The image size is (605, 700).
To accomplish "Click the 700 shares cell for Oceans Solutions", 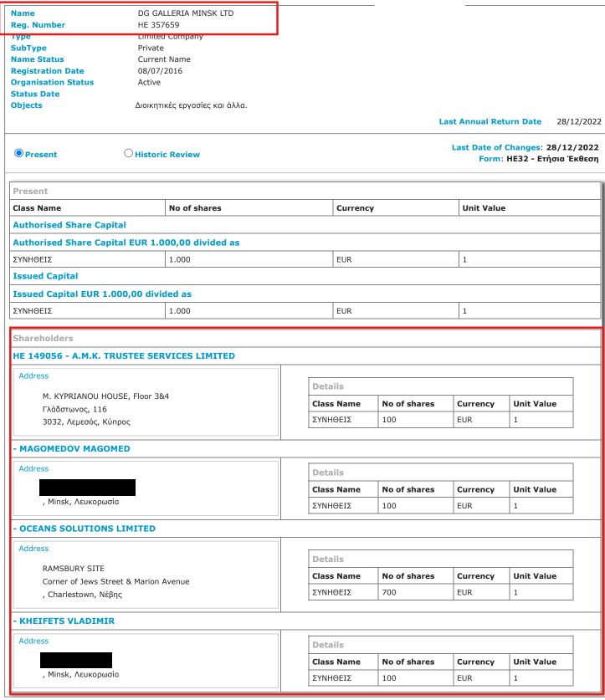I will point(392,592).
